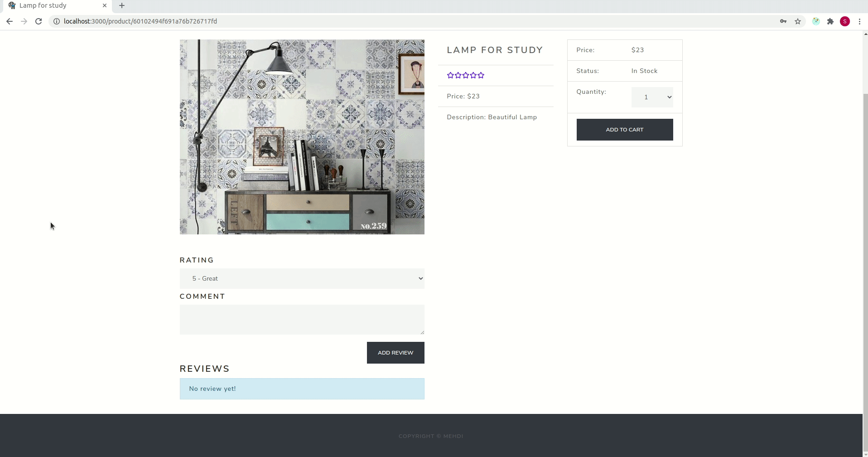Open saved passwords via the key icon
This screenshot has height=457, width=868.
783,21
